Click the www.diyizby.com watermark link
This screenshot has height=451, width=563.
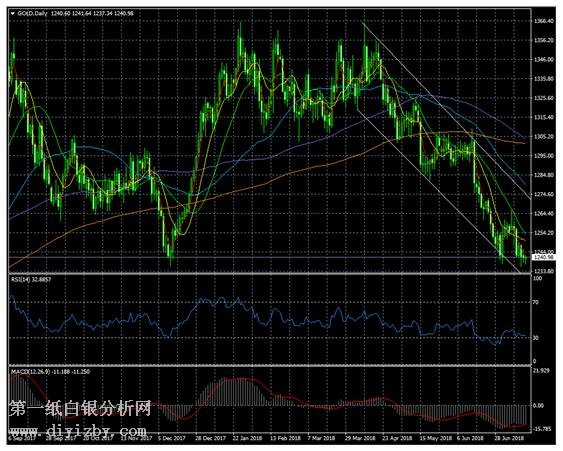[78, 431]
